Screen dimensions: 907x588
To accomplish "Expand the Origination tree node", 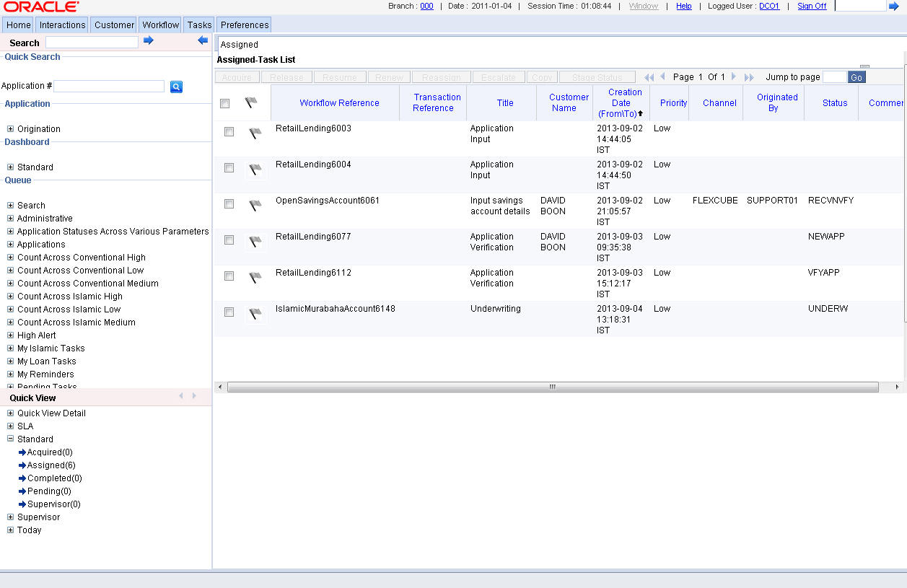I will tap(11, 129).
